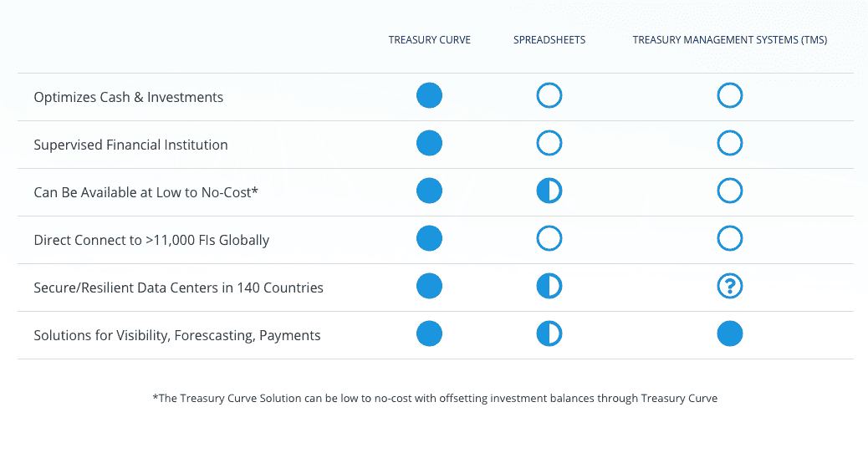Click the Treasury Curve Solution footnote text

tap(435, 398)
